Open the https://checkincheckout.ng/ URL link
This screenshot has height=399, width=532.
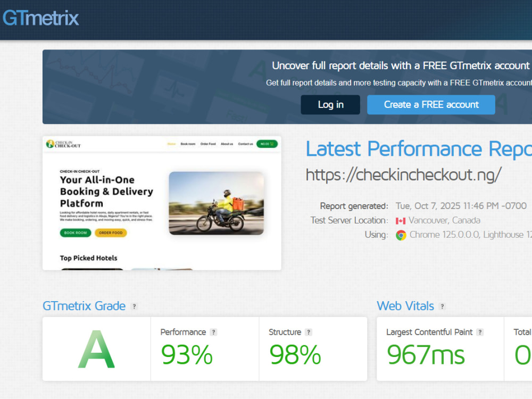tap(403, 175)
